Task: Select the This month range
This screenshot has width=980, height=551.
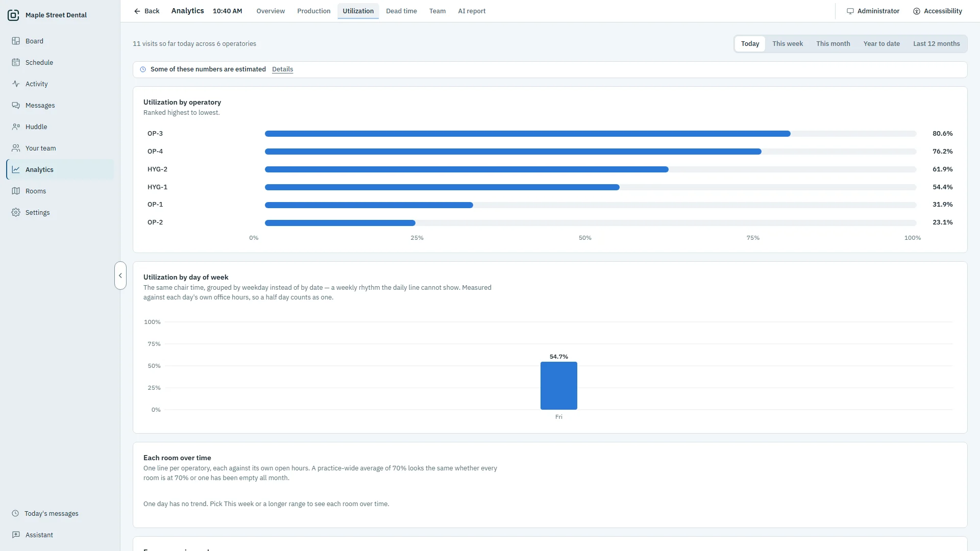Action: 832,44
